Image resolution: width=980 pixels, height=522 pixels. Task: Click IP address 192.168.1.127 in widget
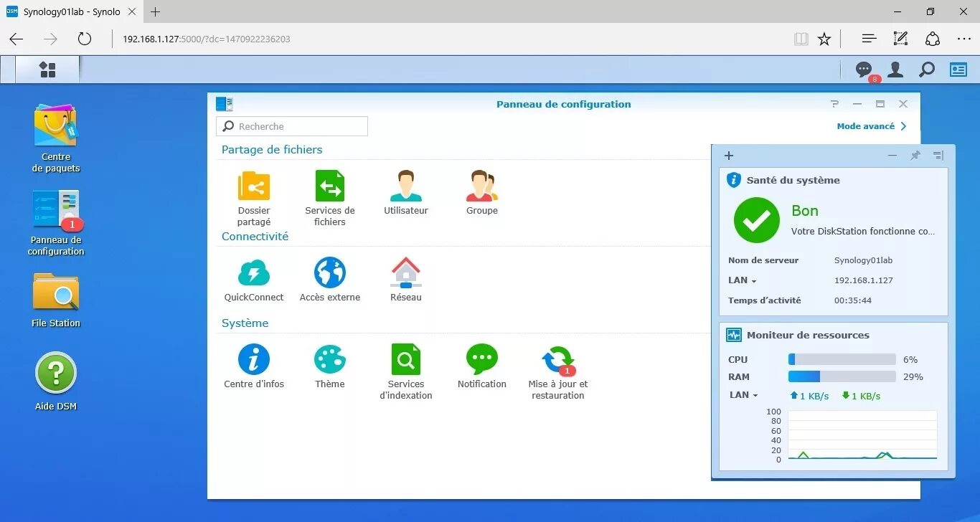863,280
